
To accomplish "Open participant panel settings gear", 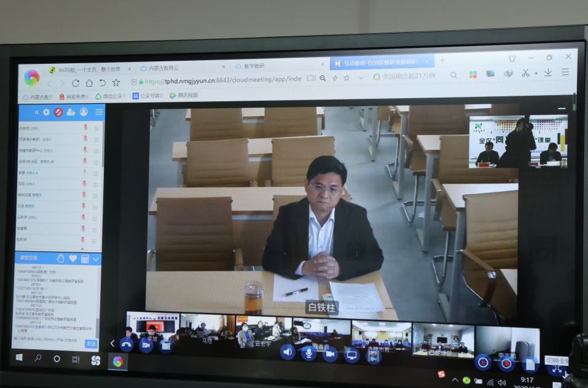I will [x=46, y=112].
